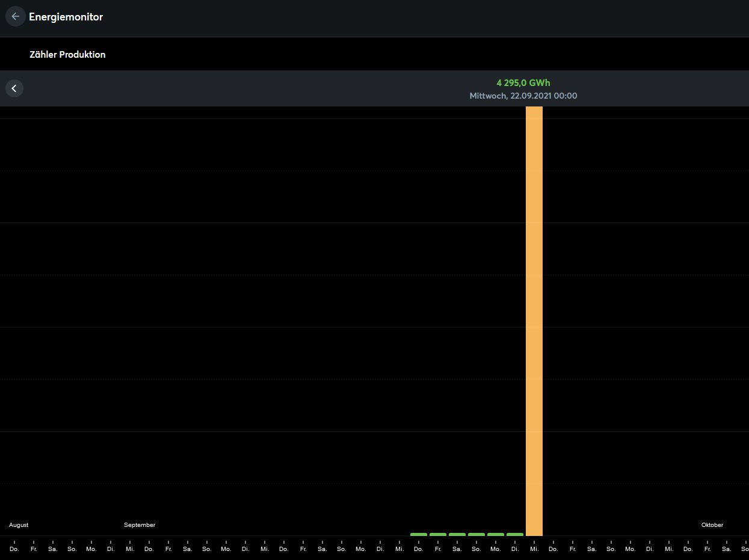Click the leftmost Do. label below August
The height and width of the screenshot is (560, 749).
[x=14, y=549]
